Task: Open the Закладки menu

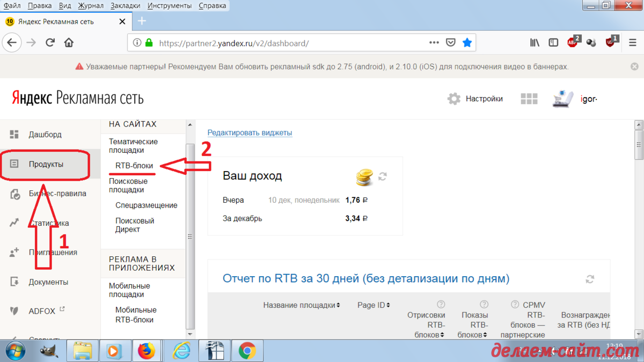Action: (x=126, y=6)
